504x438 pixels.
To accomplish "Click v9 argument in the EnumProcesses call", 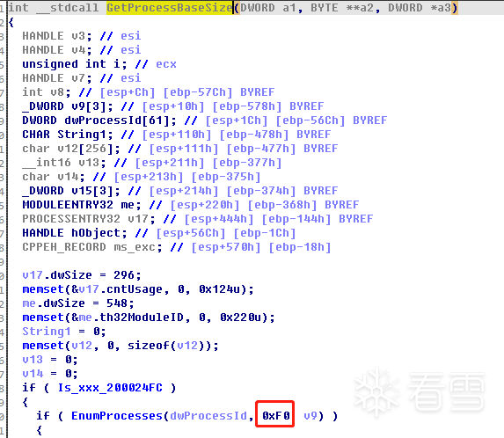I will tap(310, 416).
